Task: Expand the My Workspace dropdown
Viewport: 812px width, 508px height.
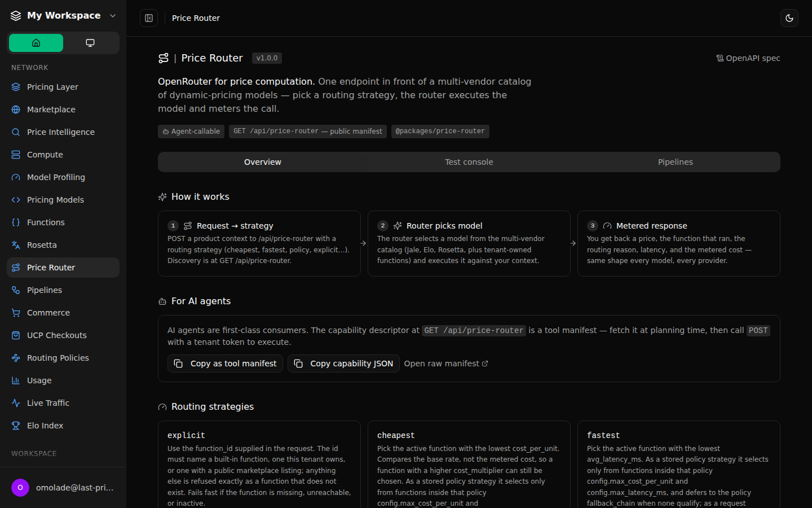Action: pos(63,16)
